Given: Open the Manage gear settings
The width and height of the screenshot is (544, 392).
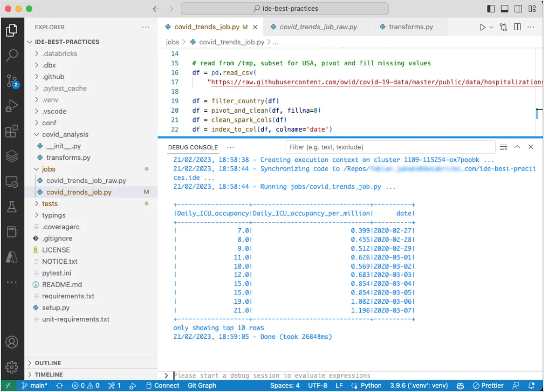Looking at the screenshot, I should (x=12, y=367).
